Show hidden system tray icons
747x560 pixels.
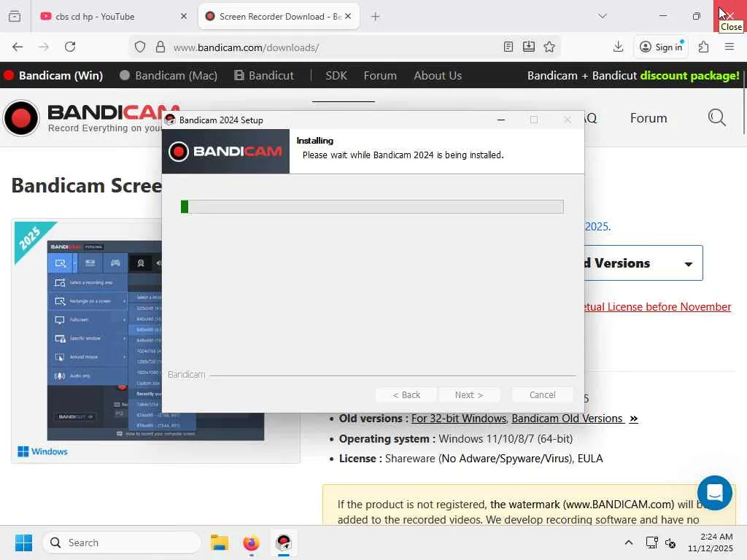tap(628, 542)
